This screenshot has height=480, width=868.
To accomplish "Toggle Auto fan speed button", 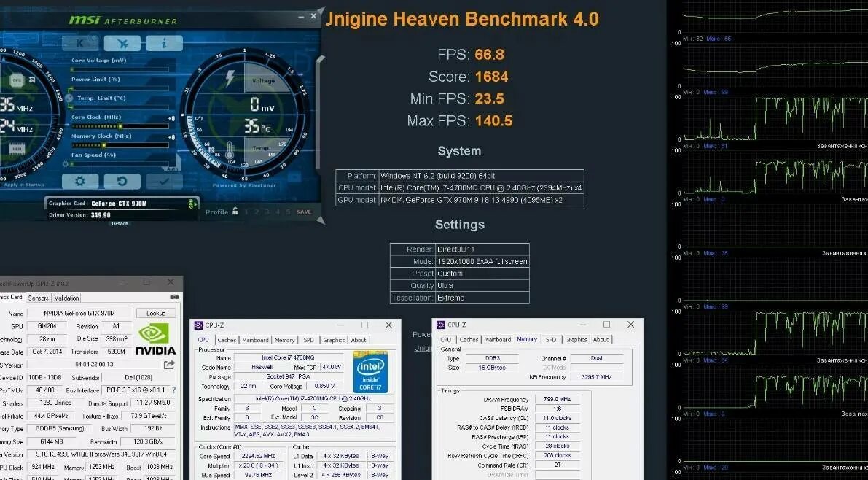I will (173, 169).
